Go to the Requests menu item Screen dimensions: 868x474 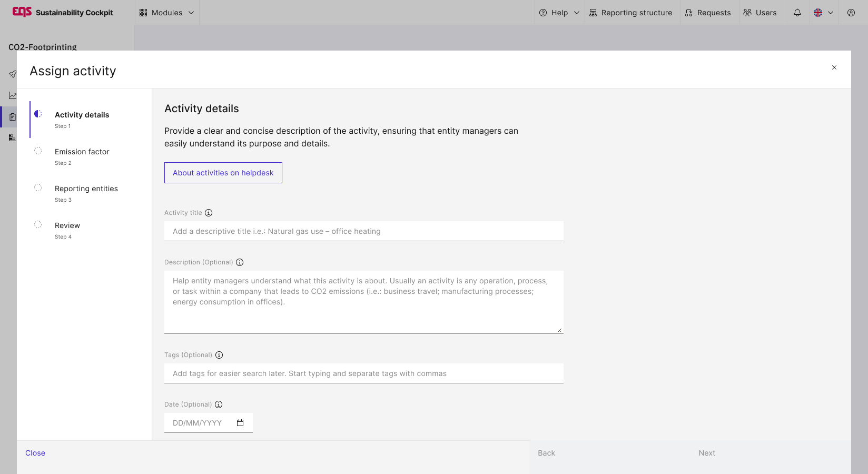coord(708,13)
